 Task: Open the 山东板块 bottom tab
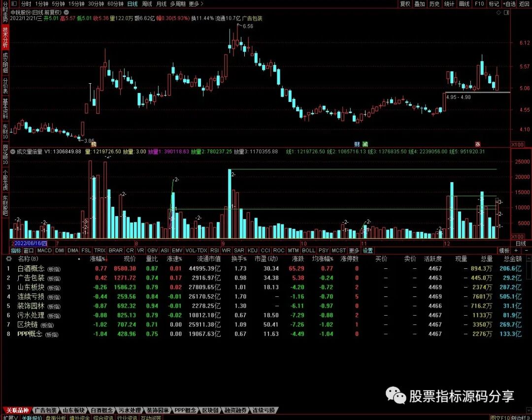pyautogui.click(x=73, y=410)
